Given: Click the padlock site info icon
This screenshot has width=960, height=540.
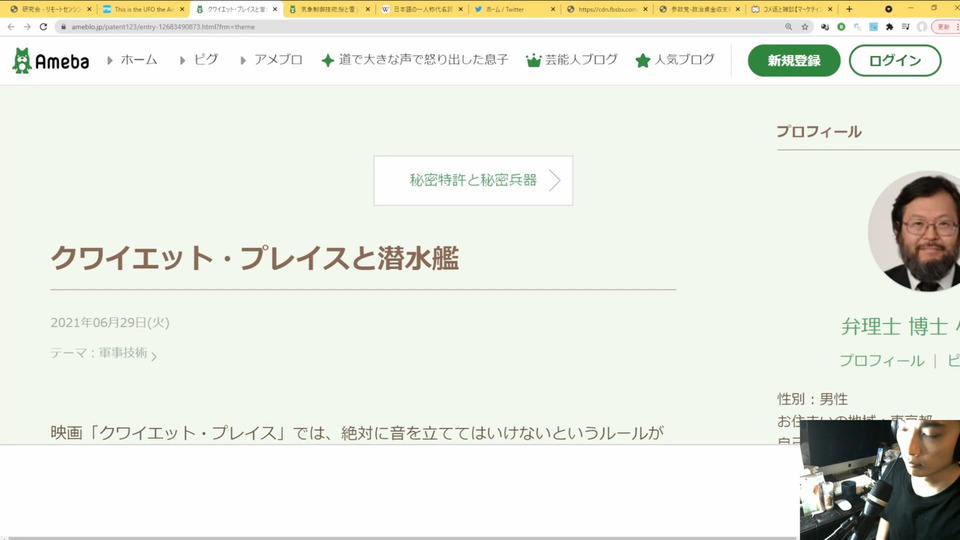Looking at the screenshot, I should [63, 27].
